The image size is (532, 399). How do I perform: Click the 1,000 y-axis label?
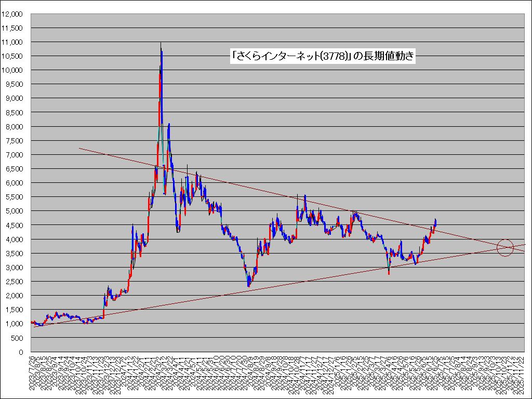tap(14, 324)
